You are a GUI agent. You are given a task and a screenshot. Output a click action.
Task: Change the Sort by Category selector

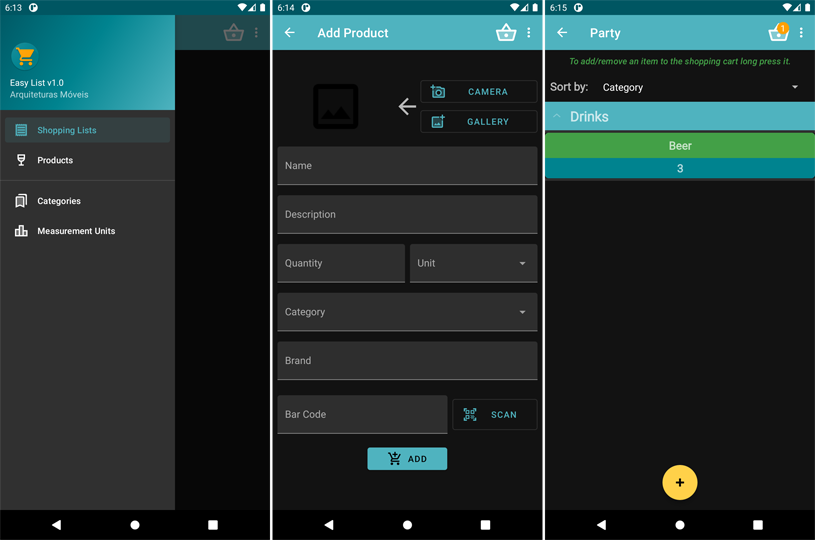click(700, 88)
